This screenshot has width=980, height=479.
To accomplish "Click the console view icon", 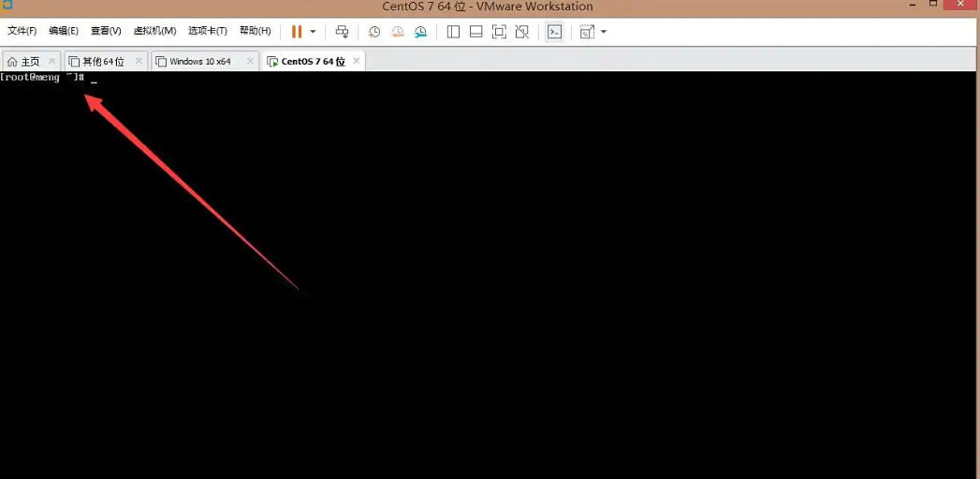I will pyautogui.click(x=555, y=32).
